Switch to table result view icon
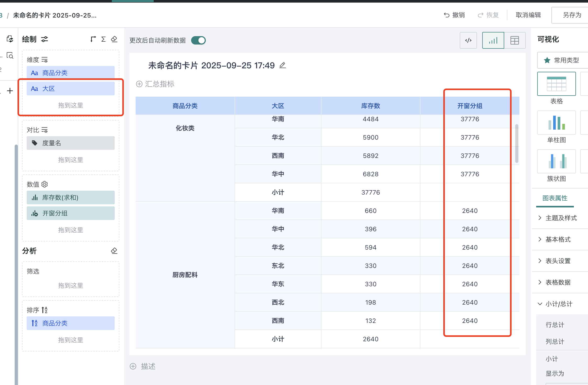This screenshot has height=385, width=588. (x=515, y=40)
